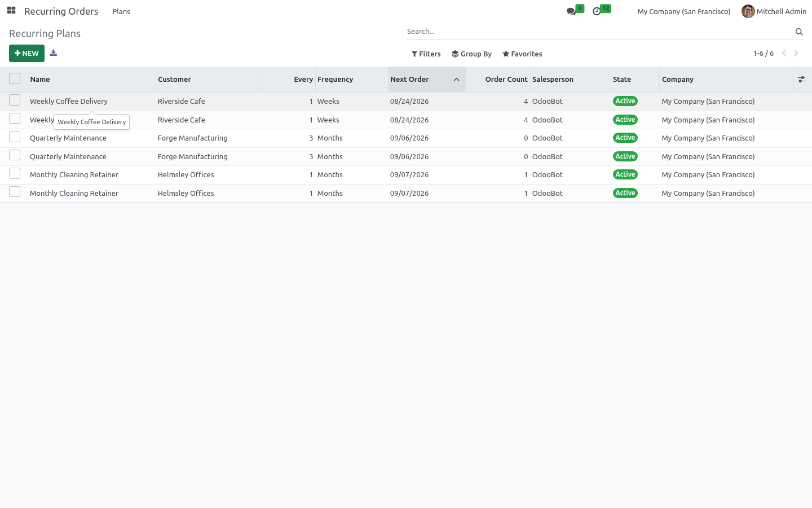
Task: Click Mitchell Admin's avatar picture
Action: point(748,11)
